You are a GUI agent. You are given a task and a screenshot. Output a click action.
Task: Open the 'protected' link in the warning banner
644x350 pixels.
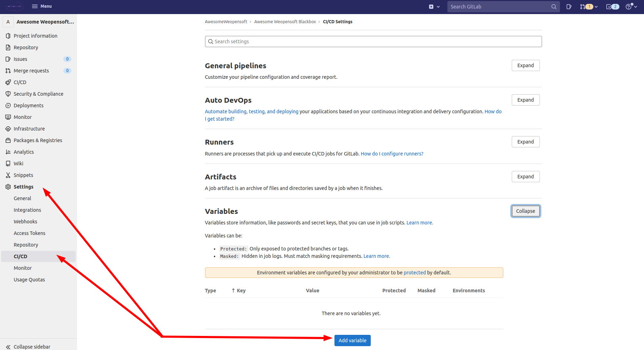tap(415, 273)
